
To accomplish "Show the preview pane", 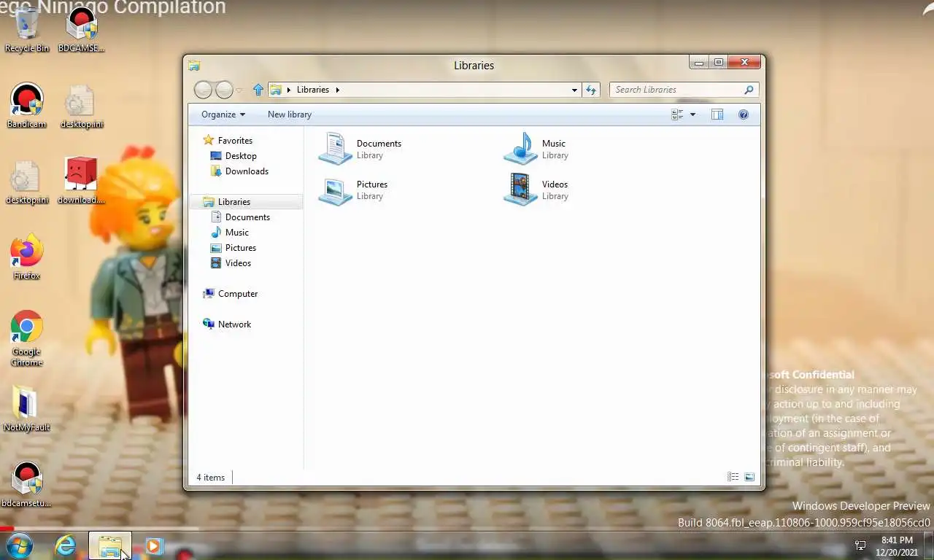I will click(717, 114).
